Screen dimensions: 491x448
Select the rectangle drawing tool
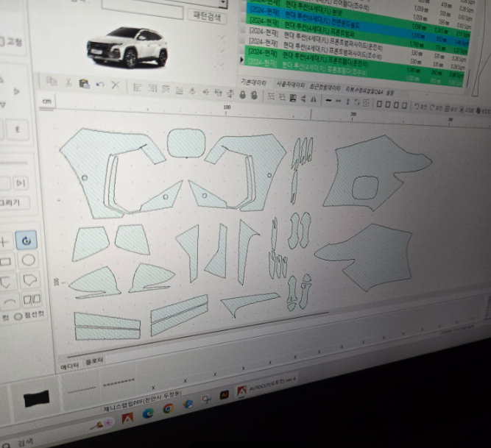pos(5,262)
